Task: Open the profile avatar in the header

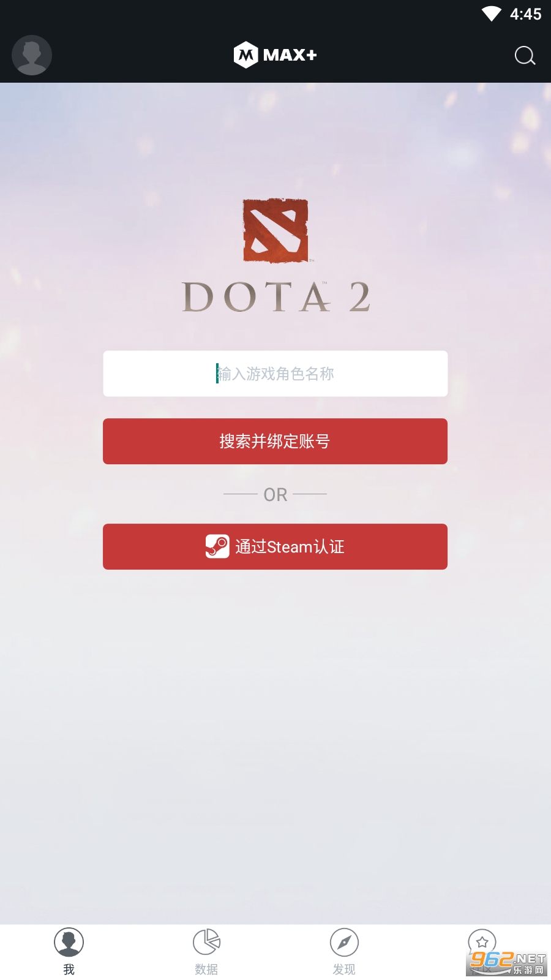Action: click(32, 55)
